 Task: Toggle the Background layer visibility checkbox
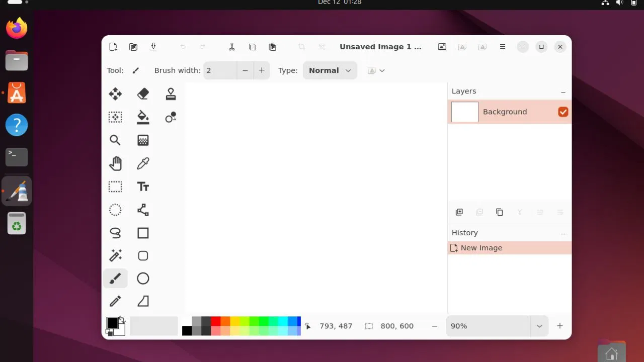coord(563,112)
